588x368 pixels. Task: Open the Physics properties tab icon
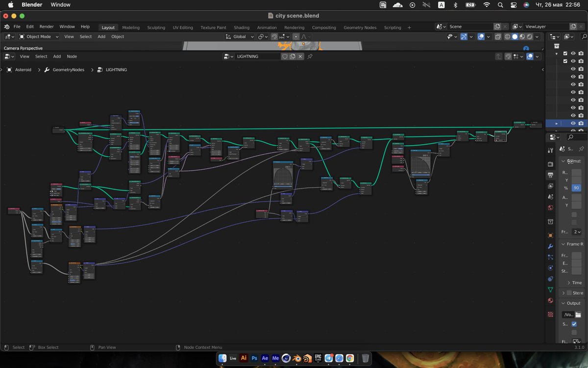[550, 268]
